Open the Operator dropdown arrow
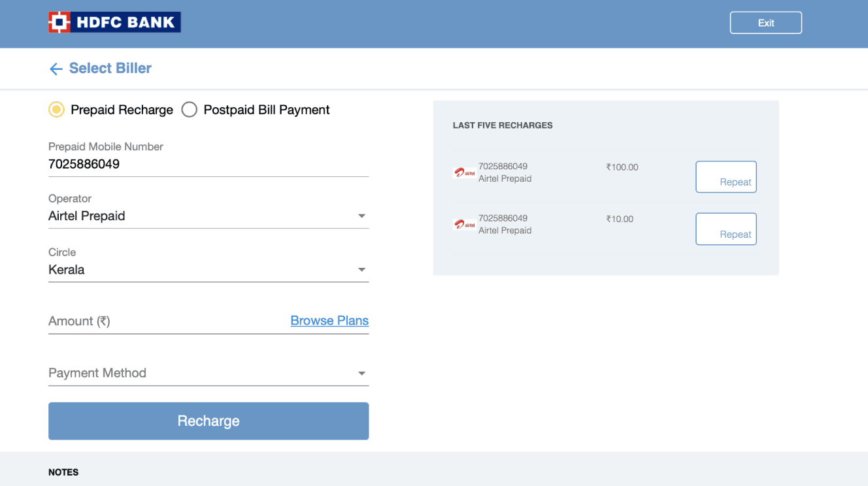Image resolution: width=868 pixels, height=486 pixels. (361, 216)
